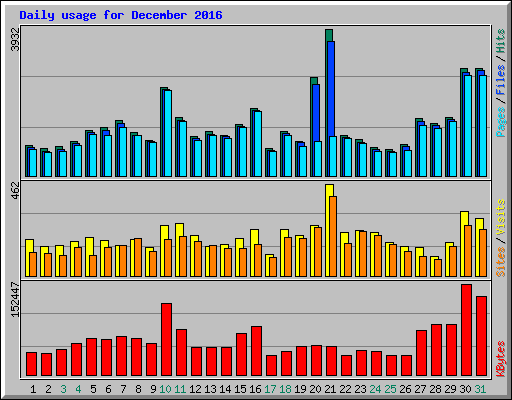Click the top axis value 3932

[x=15, y=39]
